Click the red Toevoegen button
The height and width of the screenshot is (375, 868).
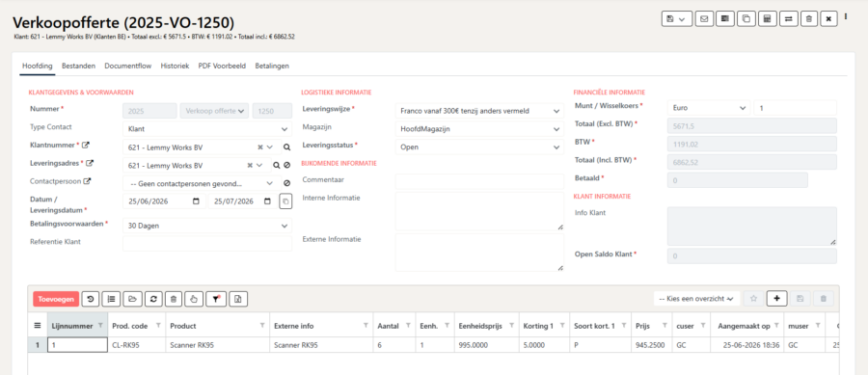coord(56,299)
